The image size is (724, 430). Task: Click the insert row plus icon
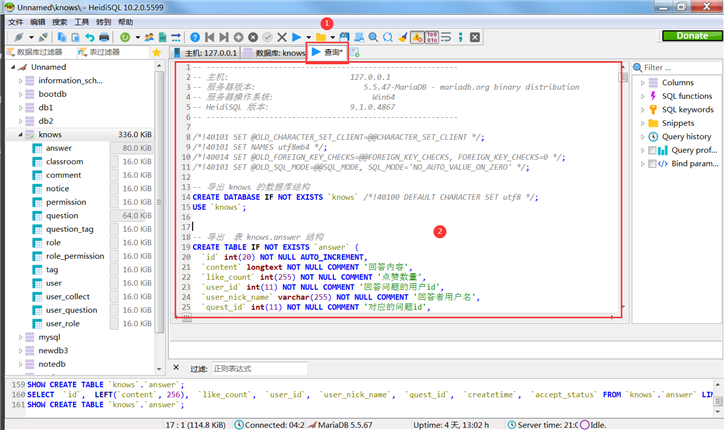click(x=238, y=37)
